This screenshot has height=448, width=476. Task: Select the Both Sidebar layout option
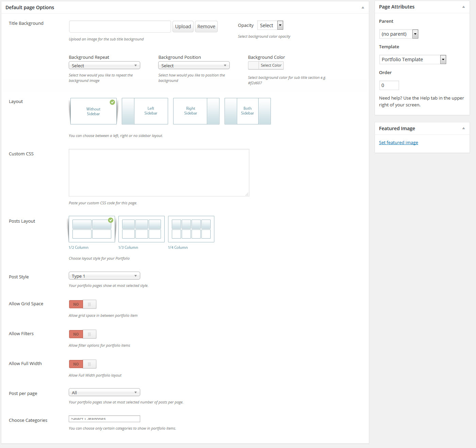click(247, 111)
